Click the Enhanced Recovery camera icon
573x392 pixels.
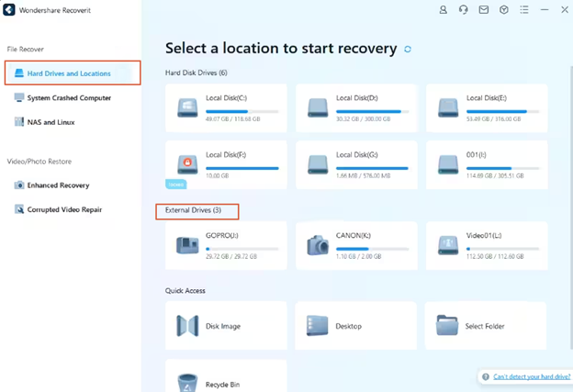click(x=19, y=185)
